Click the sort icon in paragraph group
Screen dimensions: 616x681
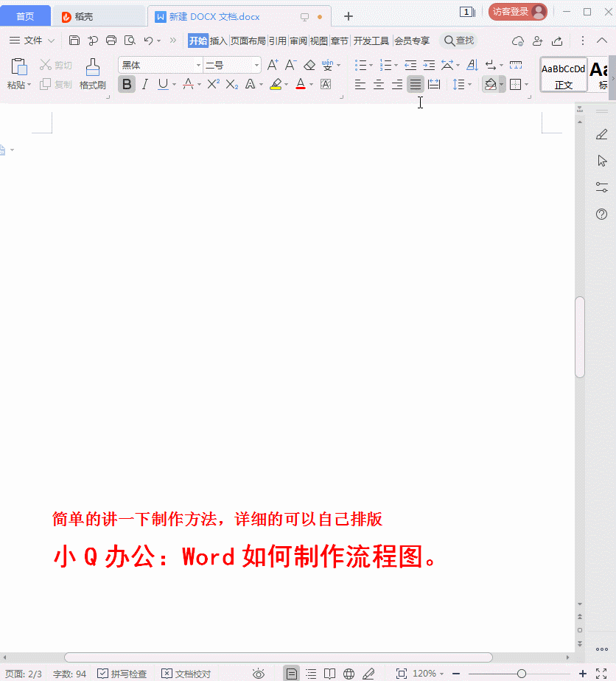pyautogui.click(x=472, y=65)
